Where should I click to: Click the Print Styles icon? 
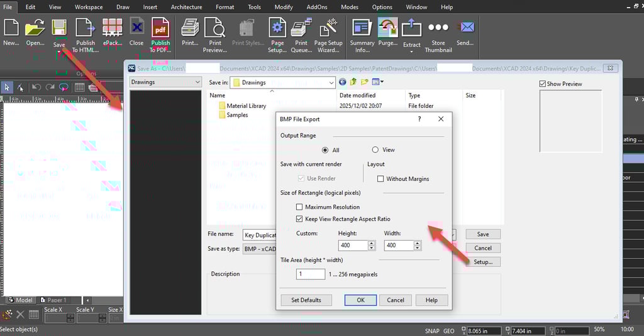[247, 28]
